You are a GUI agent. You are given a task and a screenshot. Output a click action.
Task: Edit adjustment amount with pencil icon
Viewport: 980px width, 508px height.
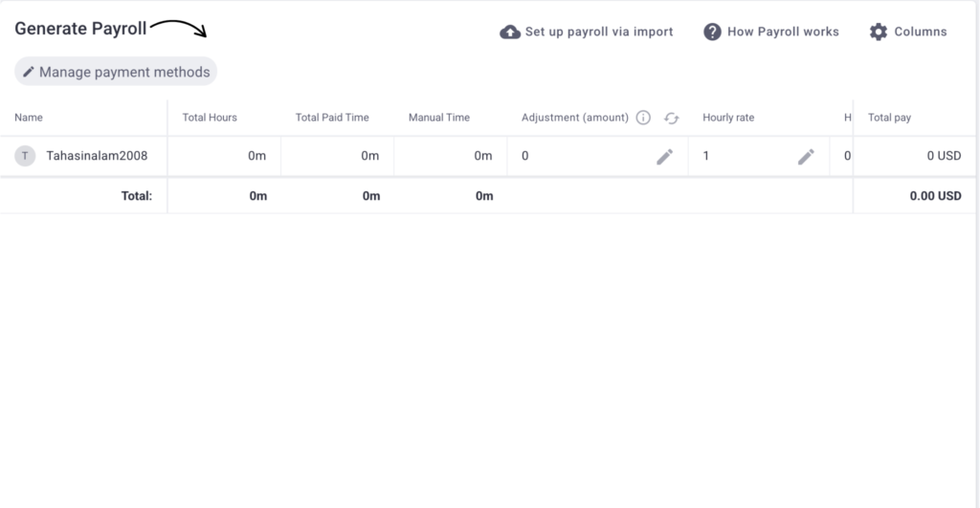click(x=664, y=156)
